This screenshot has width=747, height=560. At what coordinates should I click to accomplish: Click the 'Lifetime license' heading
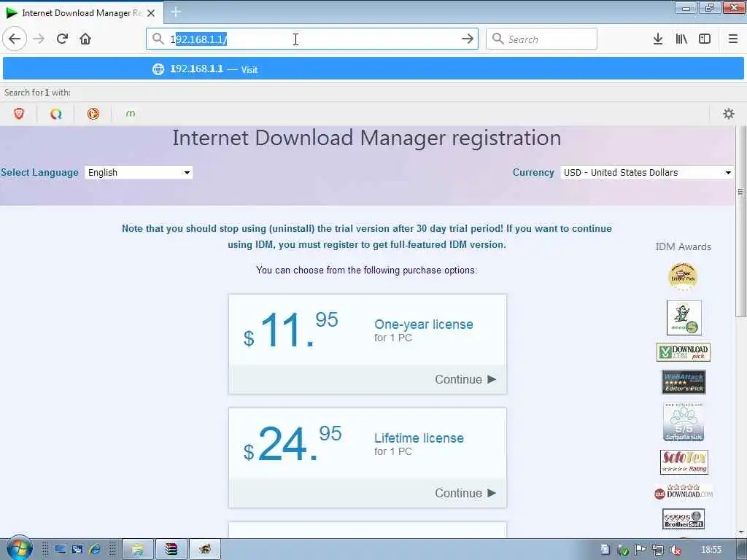(x=419, y=438)
